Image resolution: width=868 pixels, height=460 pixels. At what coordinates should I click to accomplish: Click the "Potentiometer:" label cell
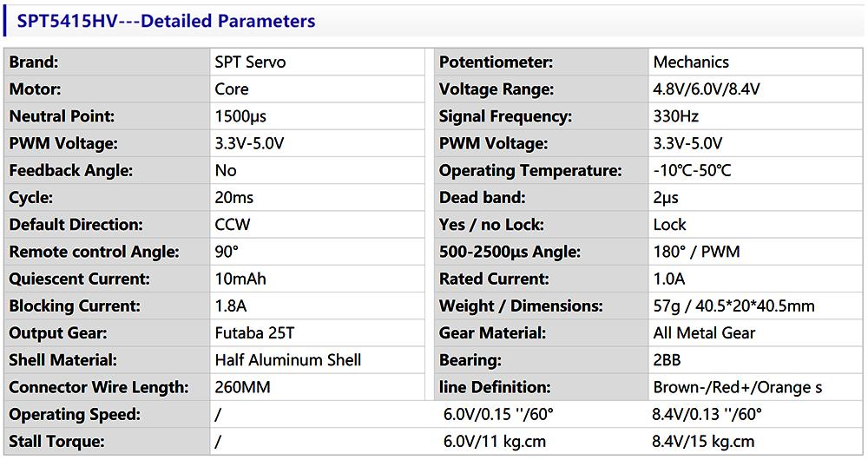click(496, 62)
